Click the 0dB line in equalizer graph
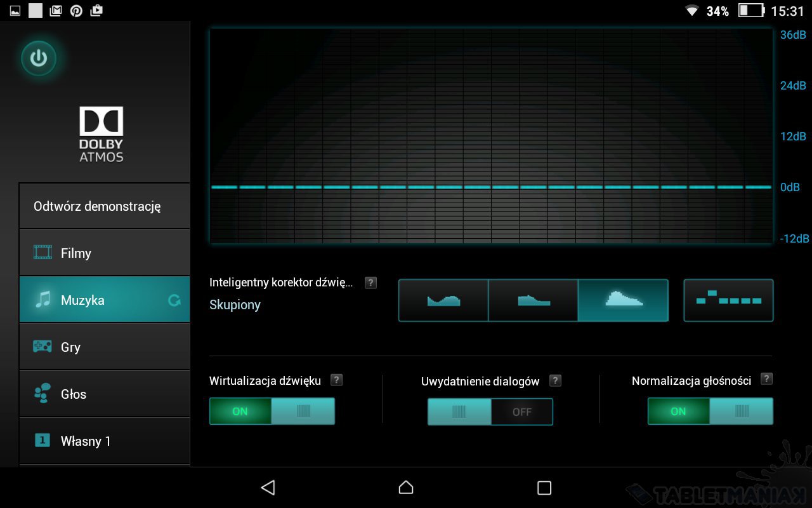This screenshot has width=812, height=508. [x=491, y=187]
